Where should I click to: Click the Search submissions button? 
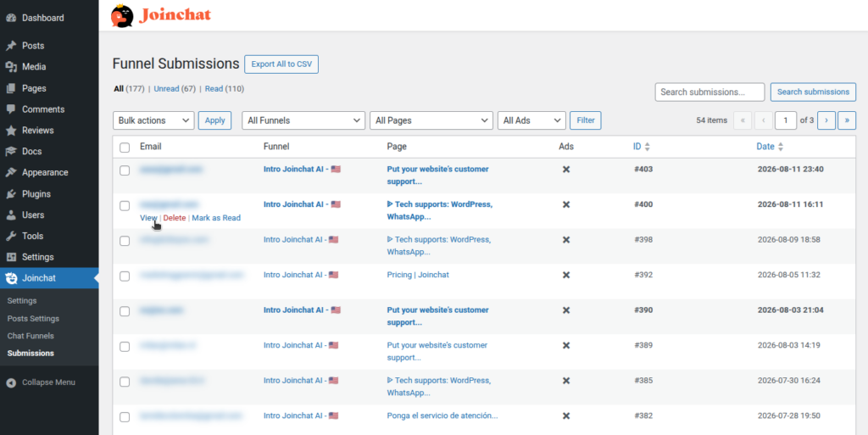(813, 92)
